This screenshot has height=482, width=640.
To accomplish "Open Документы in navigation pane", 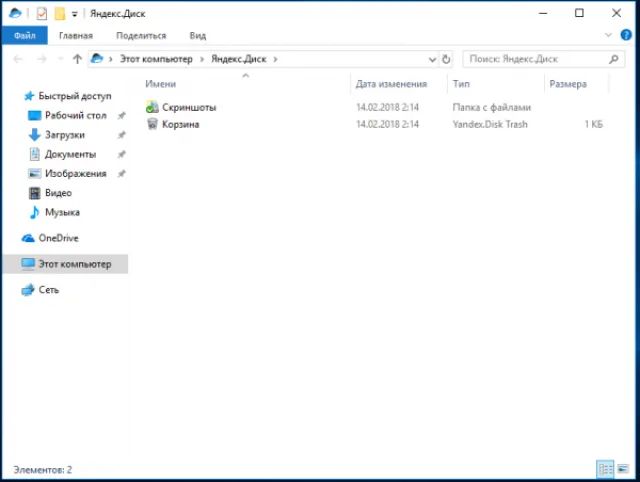I will [x=71, y=154].
